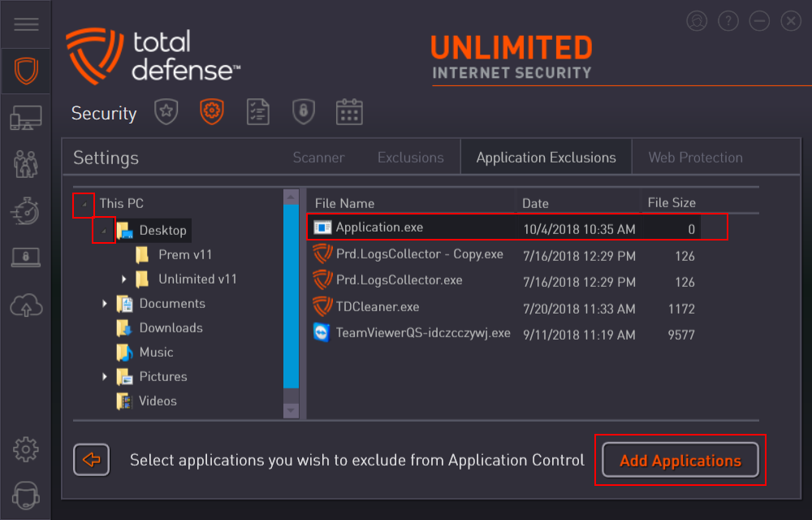Select This PC in the tree

click(121, 204)
